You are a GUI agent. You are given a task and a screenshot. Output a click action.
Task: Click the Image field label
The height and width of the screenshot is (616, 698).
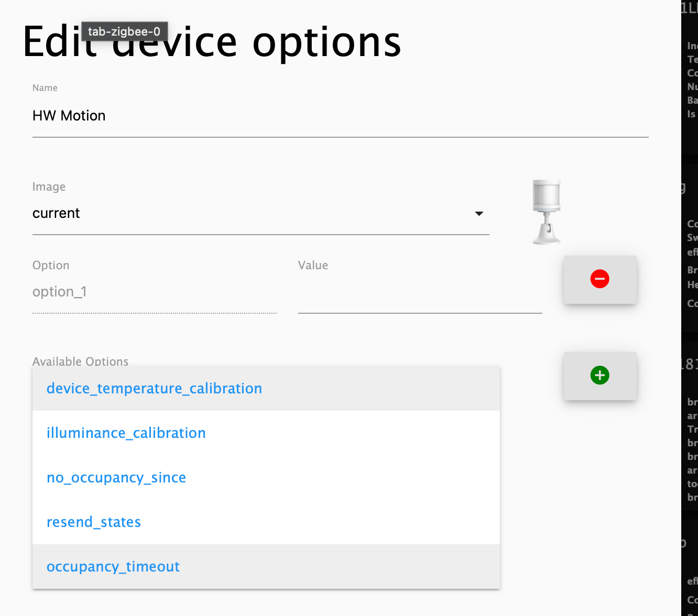point(49,187)
